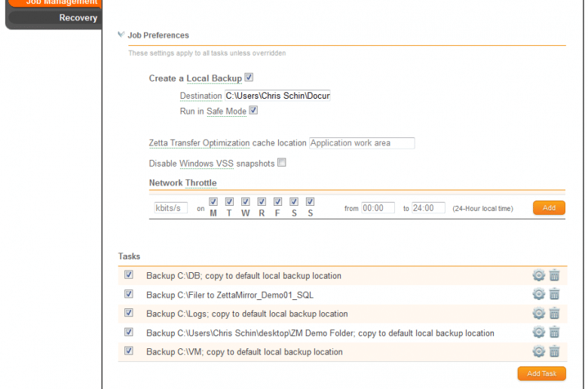Screen dimensions: 588x389
Task: Toggle Create a Local Backup checkbox
Action: tap(249, 78)
